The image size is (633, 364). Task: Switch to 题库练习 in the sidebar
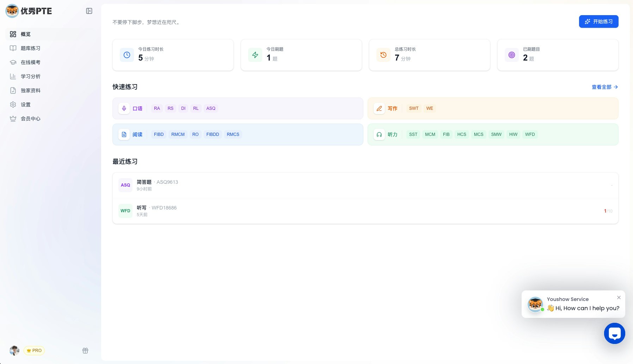tap(30, 48)
